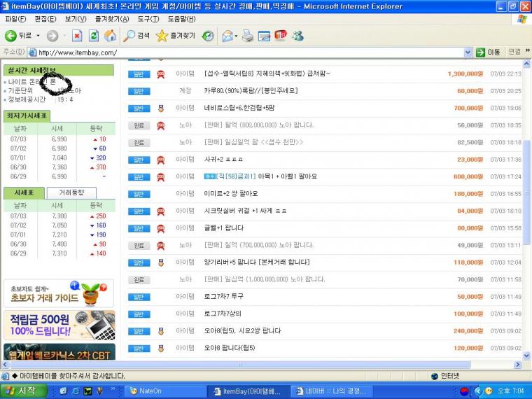Expand the address bar URL dropdown
Screen dimensions: 532x399
point(468,52)
